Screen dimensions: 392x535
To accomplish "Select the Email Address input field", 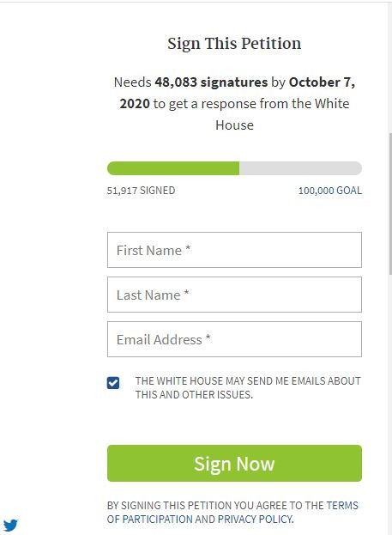I will click(x=234, y=339).
